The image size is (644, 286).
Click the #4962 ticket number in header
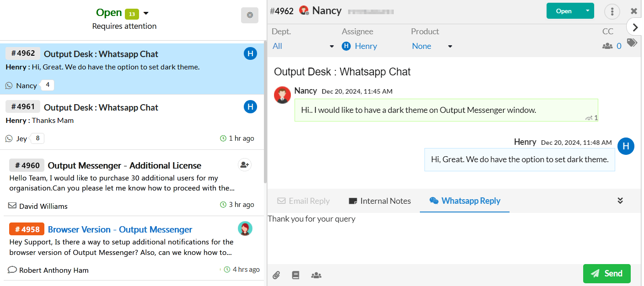(282, 11)
